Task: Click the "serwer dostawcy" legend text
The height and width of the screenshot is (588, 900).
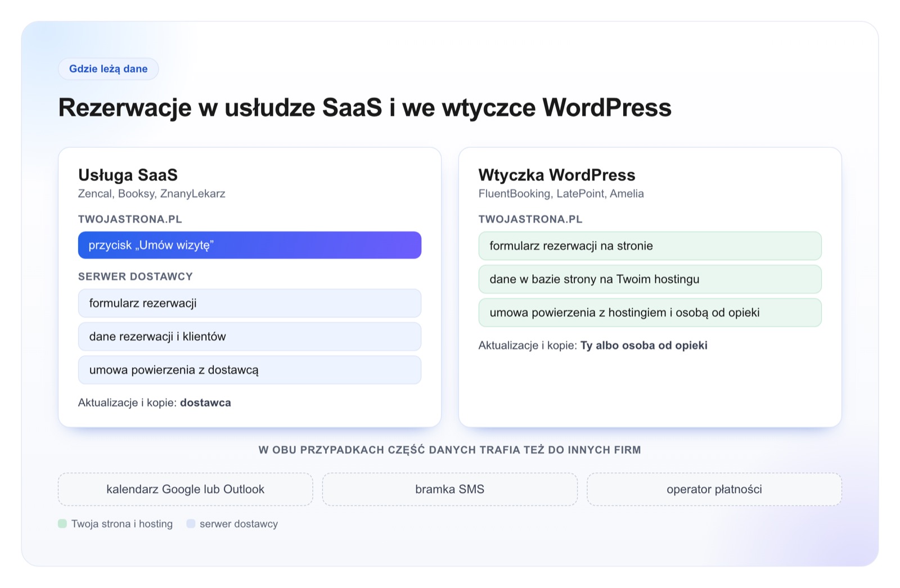Action: [x=239, y=524]
